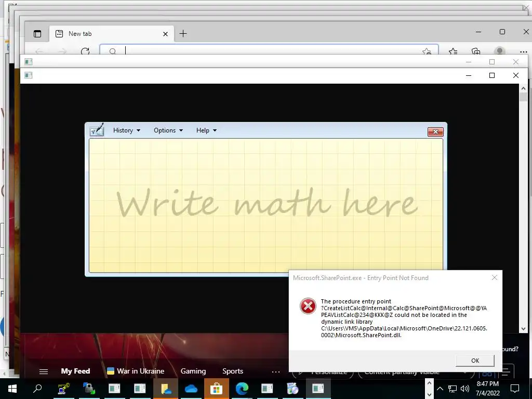Open the network status tray icon
The image size is (532, 399).
453,389
